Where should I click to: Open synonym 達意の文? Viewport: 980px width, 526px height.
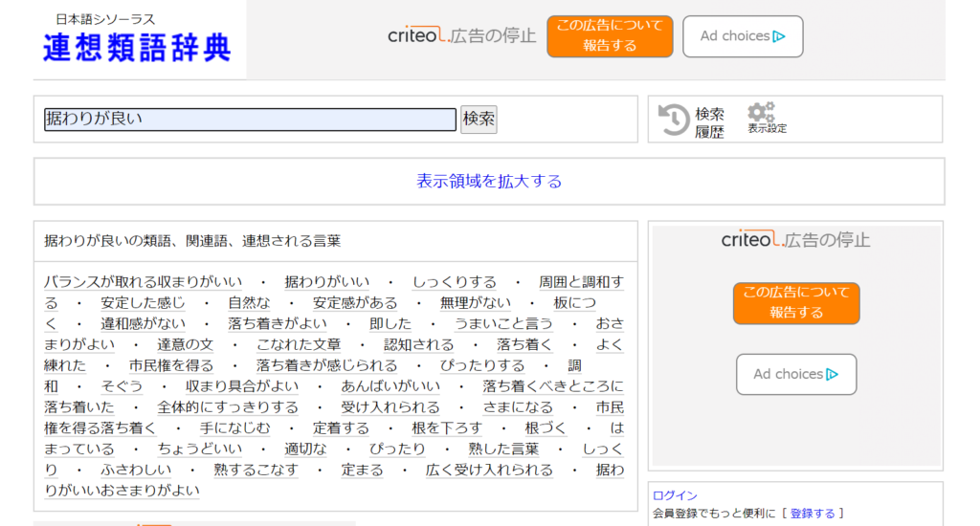coord(186,345)
